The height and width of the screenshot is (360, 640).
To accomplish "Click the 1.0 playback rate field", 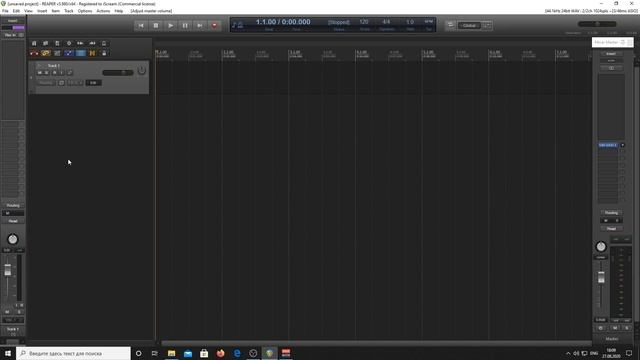I will click(410, 22).
